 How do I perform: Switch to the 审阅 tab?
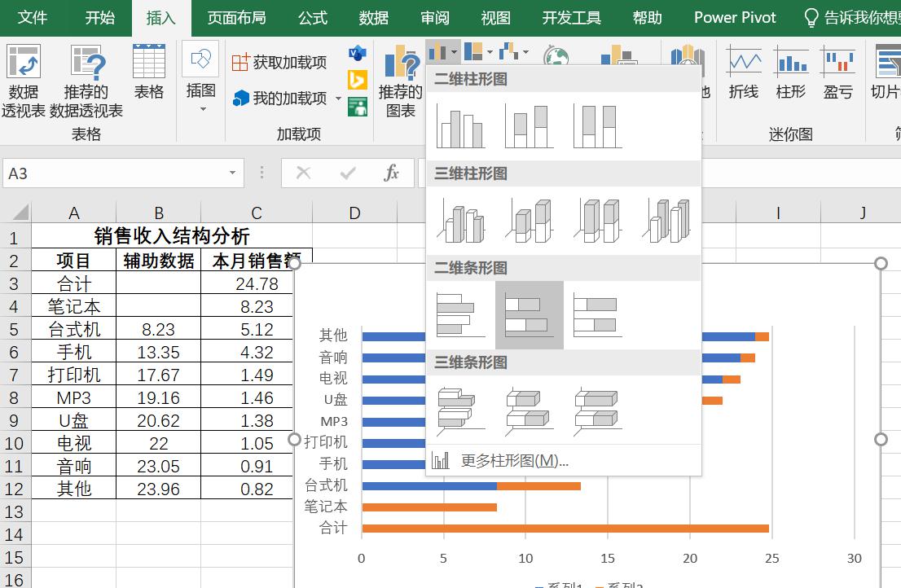click(x=435, y=18)
